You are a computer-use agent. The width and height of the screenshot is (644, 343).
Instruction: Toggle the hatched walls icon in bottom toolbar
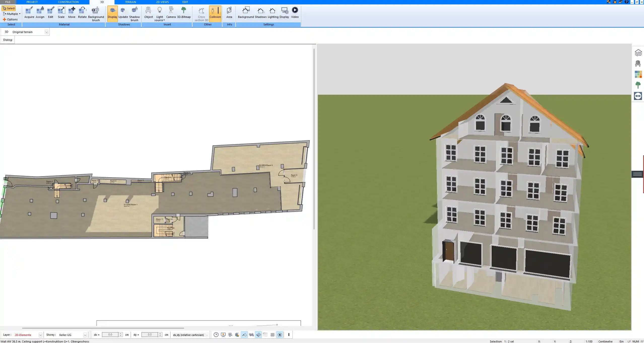point(251,335)
